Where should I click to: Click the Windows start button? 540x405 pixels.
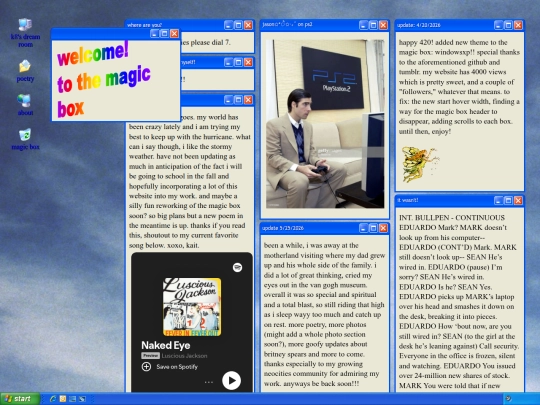pyautogui.click(x=20, y=399)
